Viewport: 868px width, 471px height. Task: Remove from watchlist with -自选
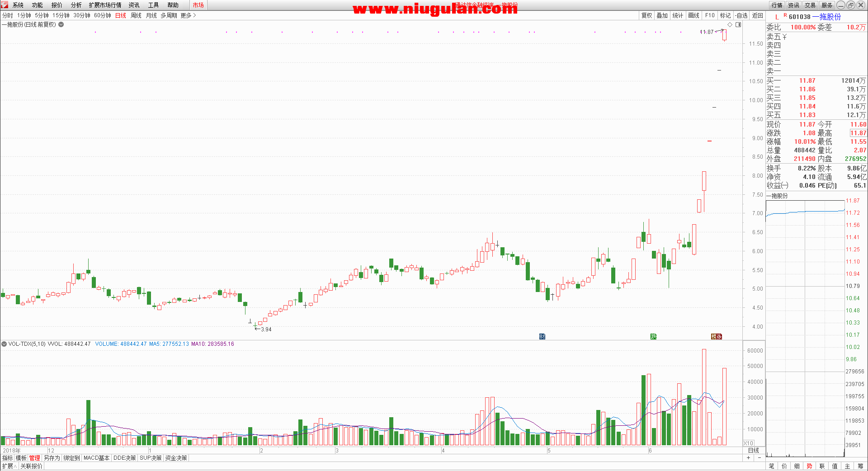[x=741, y=15]
